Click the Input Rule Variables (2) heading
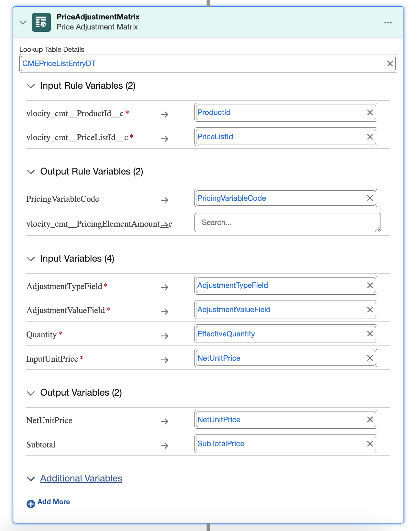The width and height of the screenshot is (420, 531). tap(88, 85)
